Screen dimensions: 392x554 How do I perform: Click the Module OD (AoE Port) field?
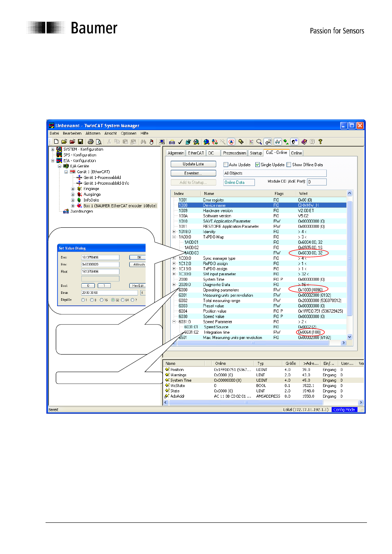point(317,182)
